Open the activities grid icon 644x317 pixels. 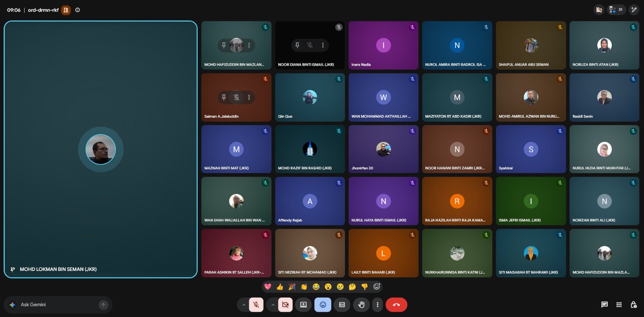click(619, 305)
